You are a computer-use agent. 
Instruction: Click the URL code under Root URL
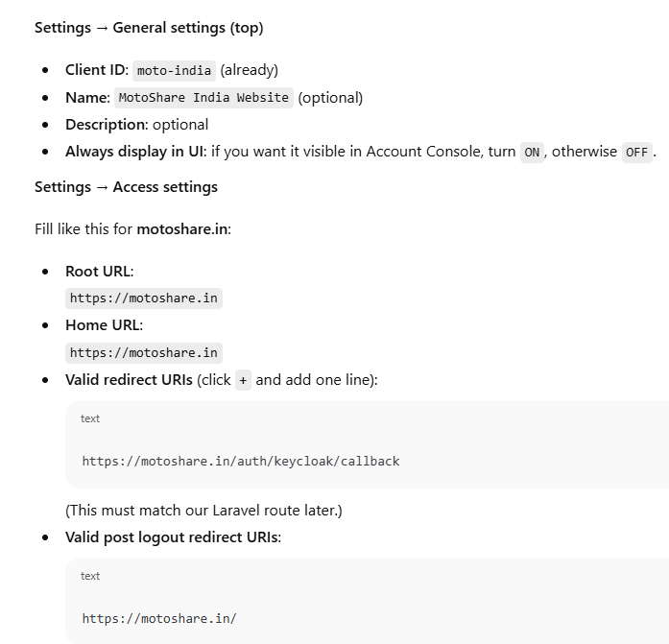point(144,298)
